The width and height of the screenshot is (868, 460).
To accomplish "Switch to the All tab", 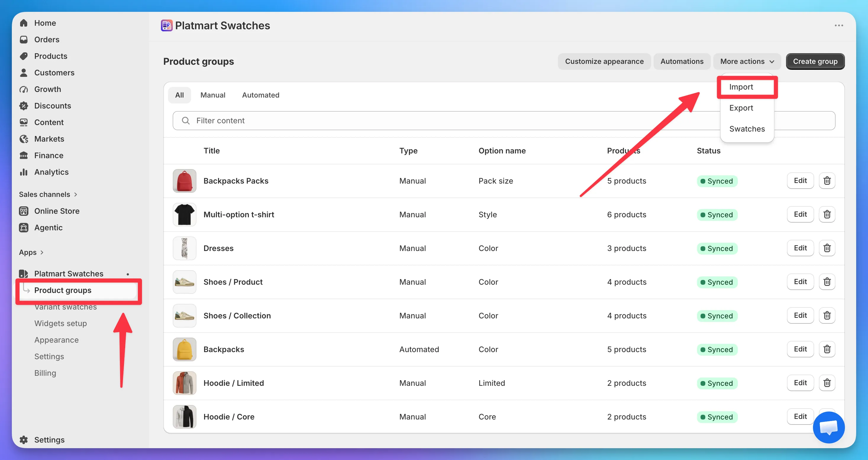I will [x=179, y=95].
